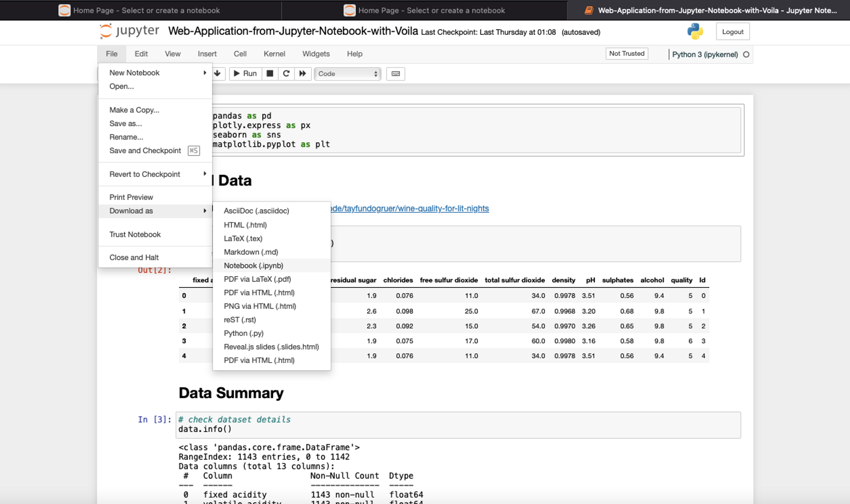Screen dimensions: 850x504
Task: Click the restart and run all fast-forward icon
Action: (303, 73)
